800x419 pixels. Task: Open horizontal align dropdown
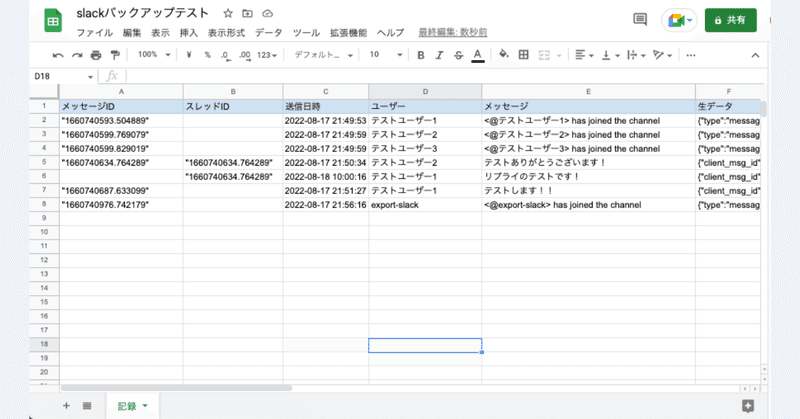point(584,55)
